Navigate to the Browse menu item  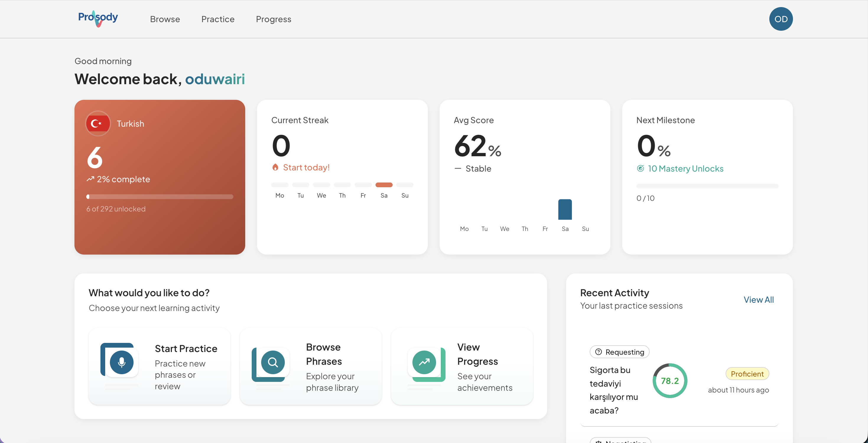(165, 19)
